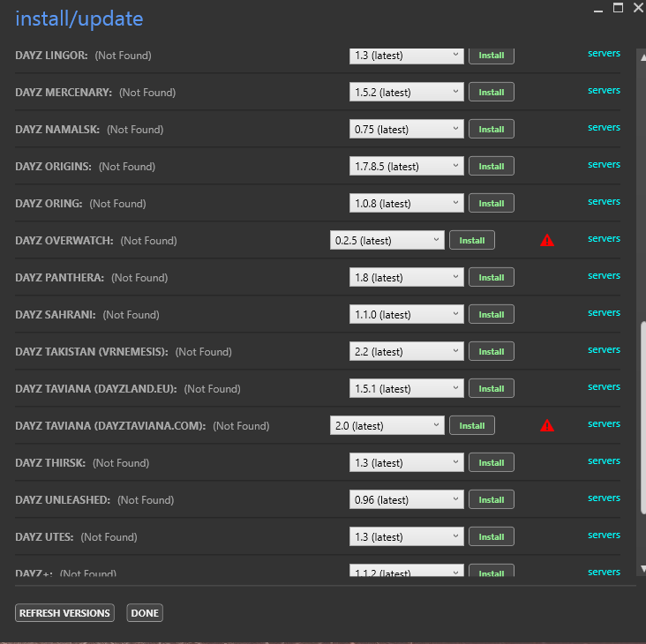The width and height of the screenshot is (646, 644).
Task: Click the install/update heading text
Action: coord(79,19)
